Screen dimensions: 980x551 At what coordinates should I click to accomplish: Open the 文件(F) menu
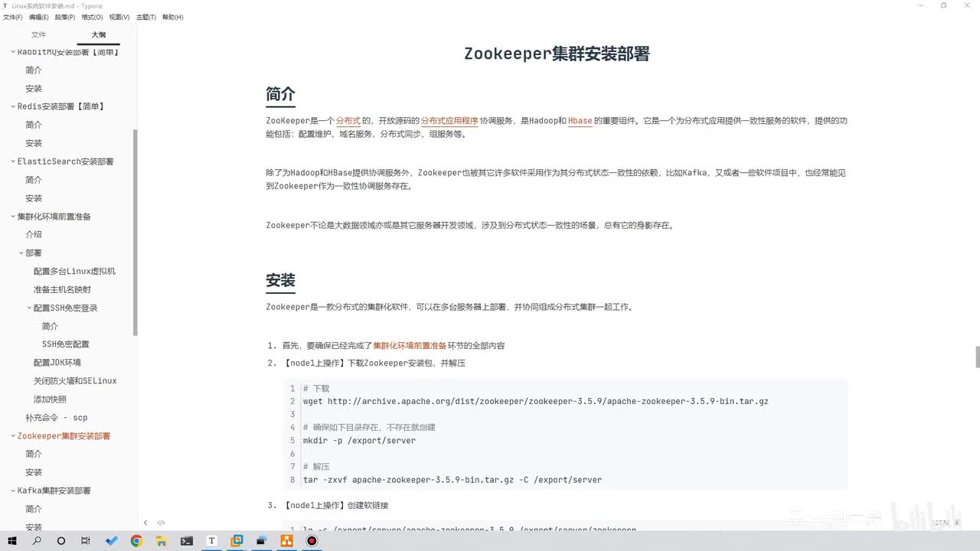[x=13, y=17]
